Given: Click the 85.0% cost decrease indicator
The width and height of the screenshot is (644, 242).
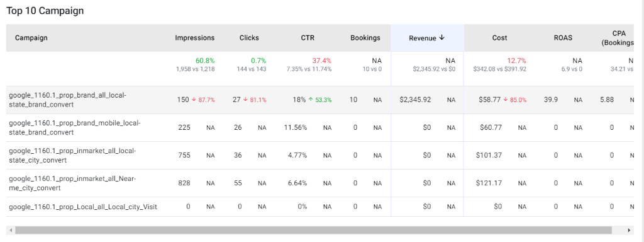Looking at the screenshot, I should point(515,100).
